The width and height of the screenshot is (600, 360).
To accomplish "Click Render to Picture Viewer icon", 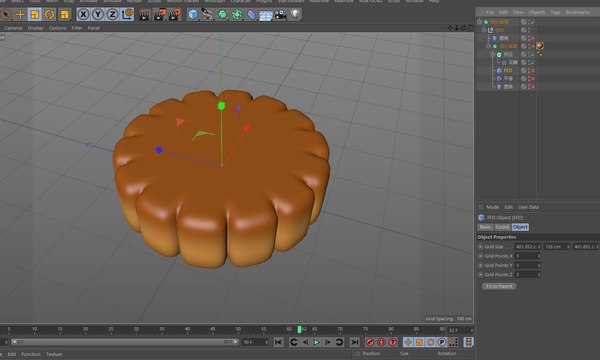I will pyautogui.click(x=160, y=15).
